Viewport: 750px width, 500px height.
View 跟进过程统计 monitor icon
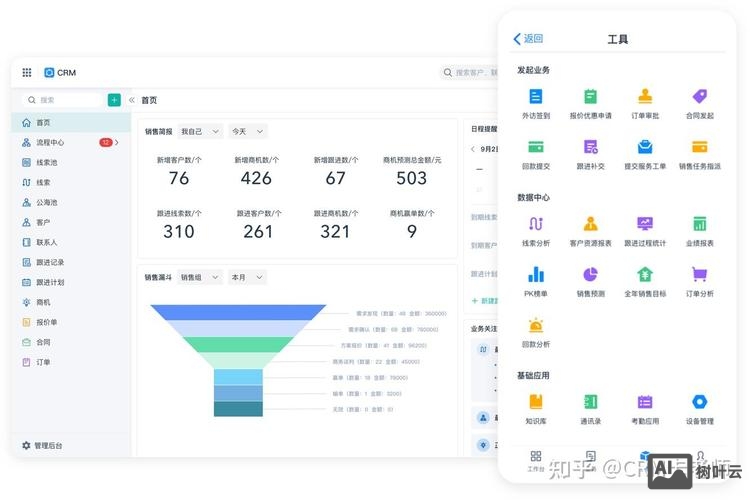[645, 223]
